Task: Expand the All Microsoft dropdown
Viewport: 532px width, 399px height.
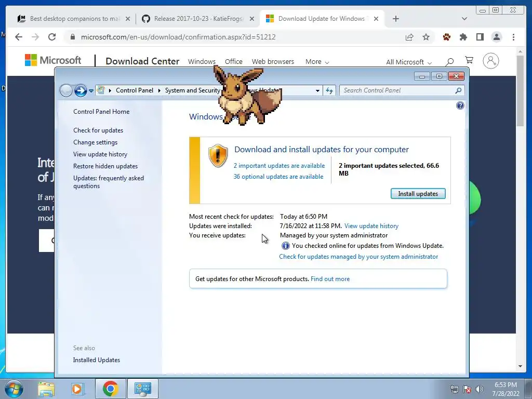Action: (409, 62)
